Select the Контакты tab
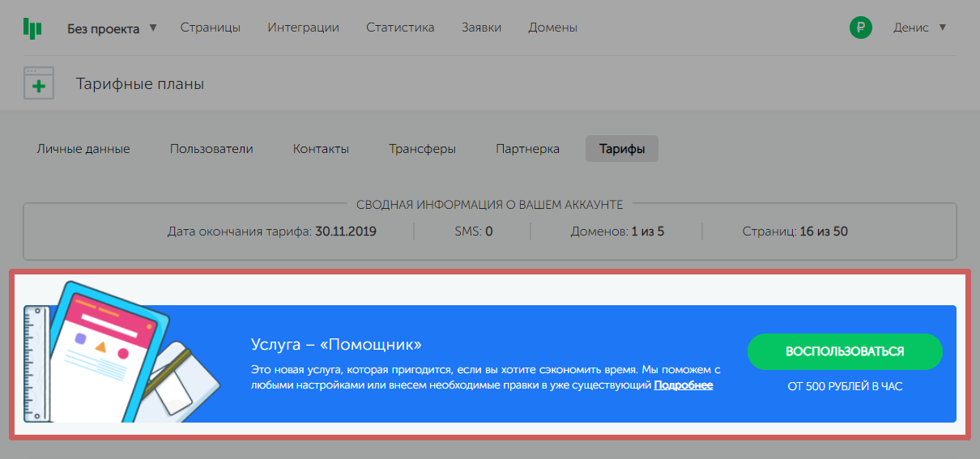 pyautogui.click(x=321, y=149)
